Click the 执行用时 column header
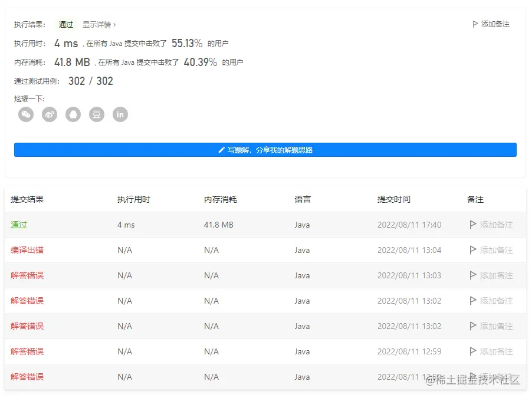This screenshot has height=398, width=532. (x=134, y=199)
